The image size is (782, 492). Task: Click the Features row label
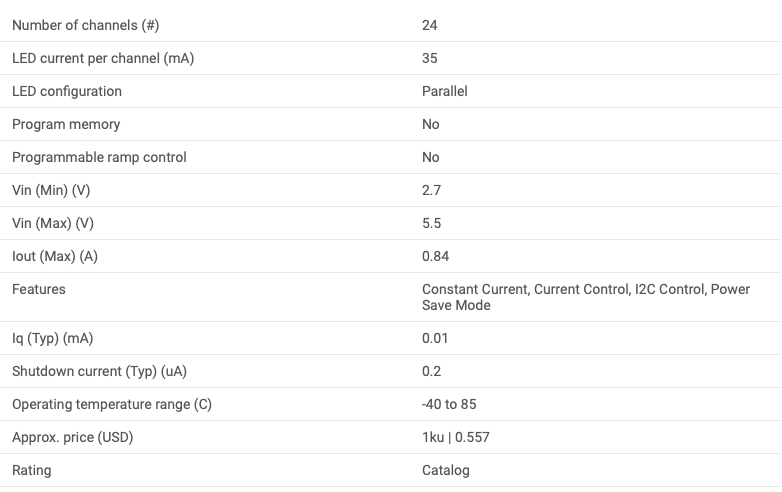tap(38, 289)
